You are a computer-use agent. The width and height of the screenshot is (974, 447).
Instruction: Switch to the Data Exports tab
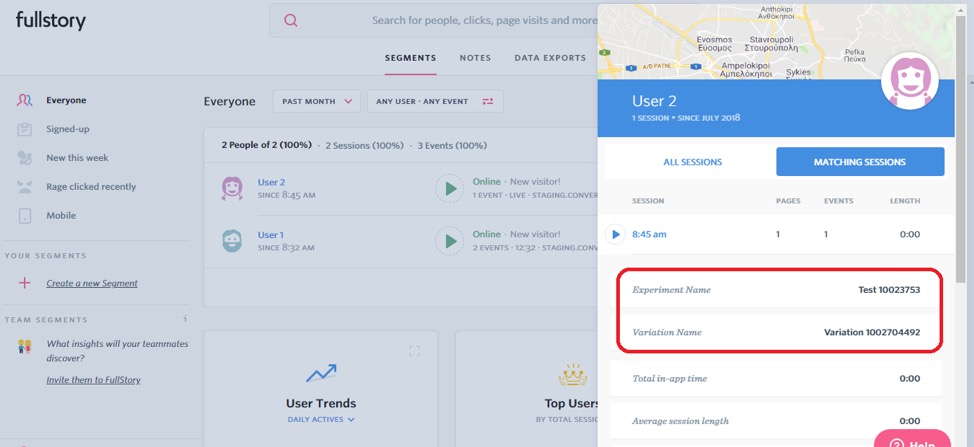point(550,58)
